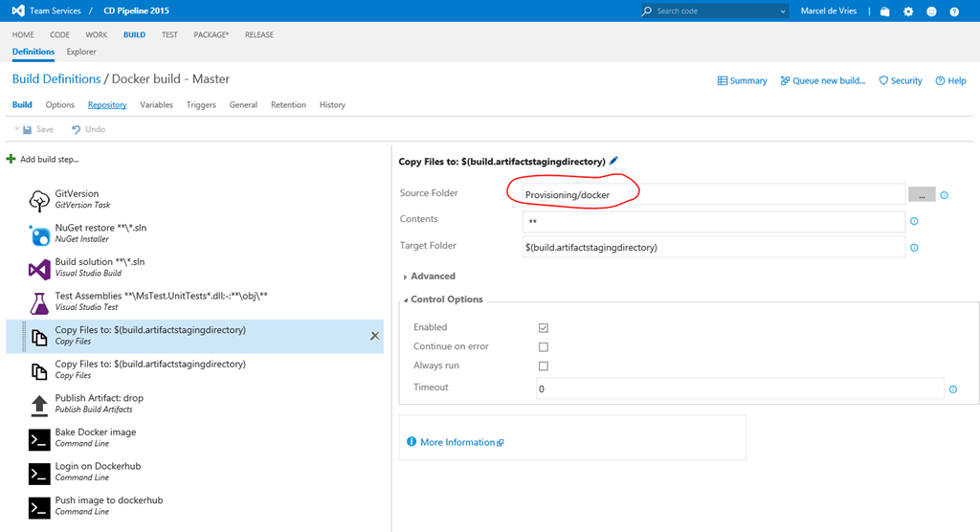Open the RELEASE hub menu
980x532 pixels.
[258, 34]
